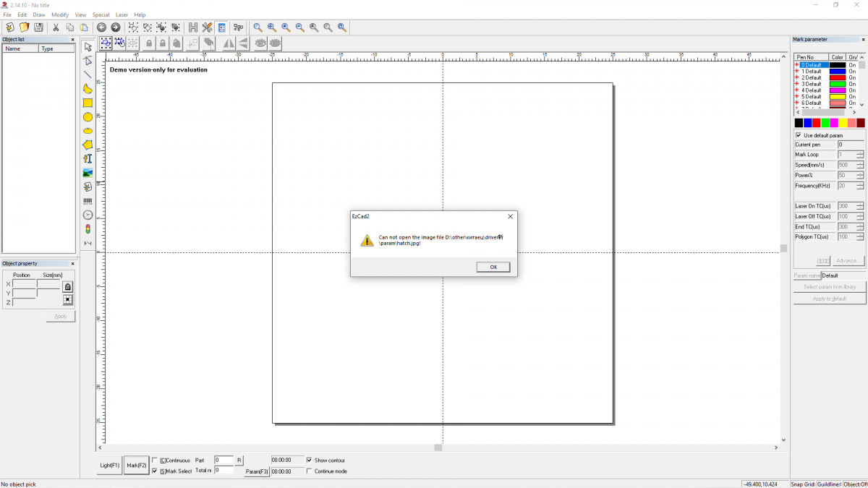868x488 pixels.
Task: Click the Param(F3) button
Action: tap(257, 471)
